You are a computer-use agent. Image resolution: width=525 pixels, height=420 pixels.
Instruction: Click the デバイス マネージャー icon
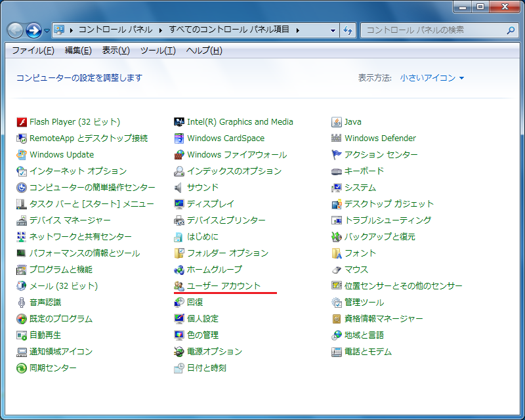coord(22,220)
